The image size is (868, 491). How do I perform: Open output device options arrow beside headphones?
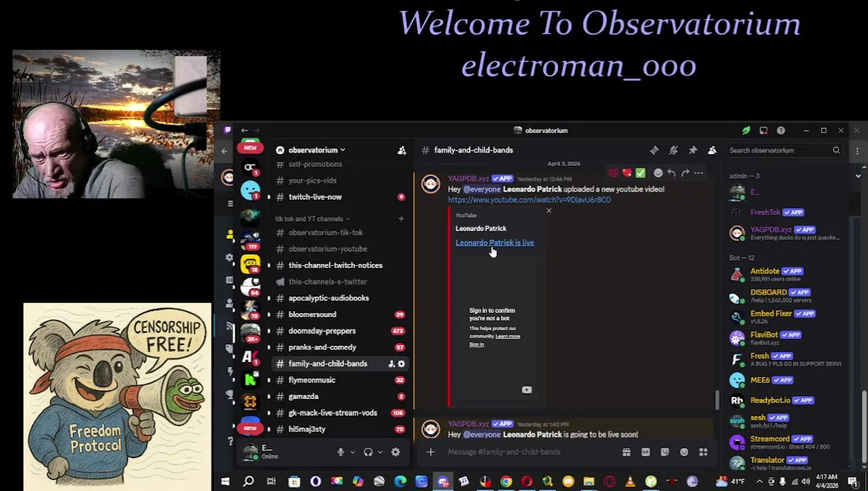tap(380, 452)
